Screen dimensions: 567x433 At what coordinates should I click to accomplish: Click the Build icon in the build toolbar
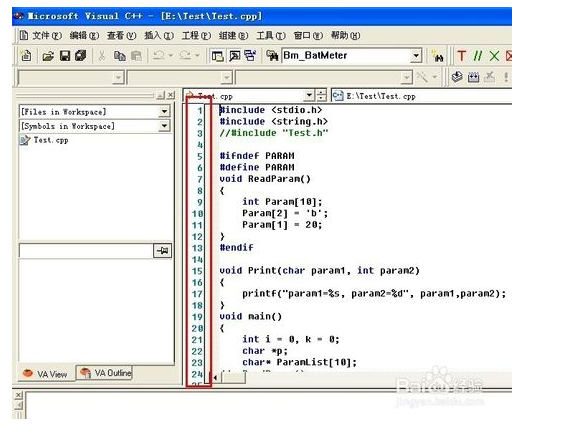tap(473, 77)
